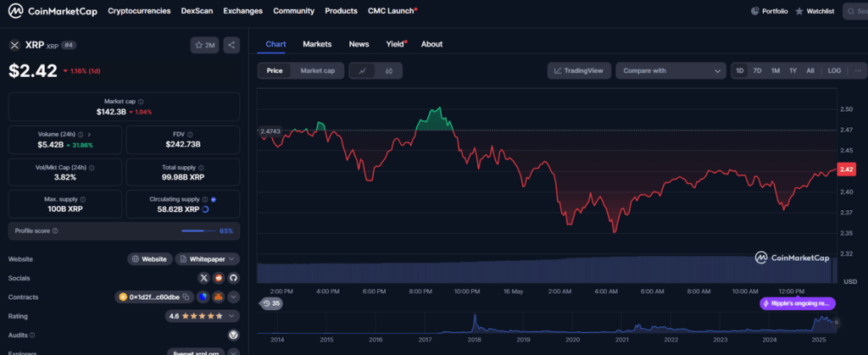Open XRP's Reddit social link
Image resolution: width=868 pixels, height=355 pixels.
click(x=218, y=278)
